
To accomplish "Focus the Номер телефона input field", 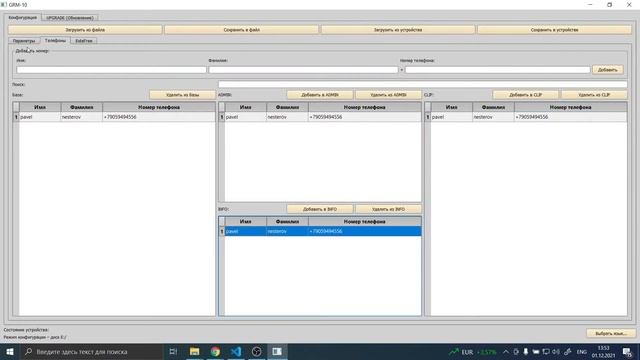I will tap(498, 70).
